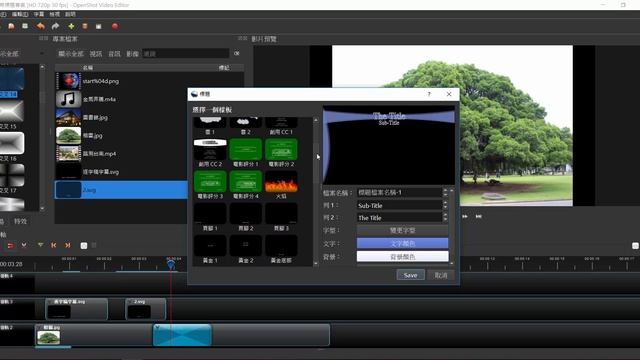Click the spinner arrows beside The Title field
This screenshot has width=640, height=360.
click(445, 218)
